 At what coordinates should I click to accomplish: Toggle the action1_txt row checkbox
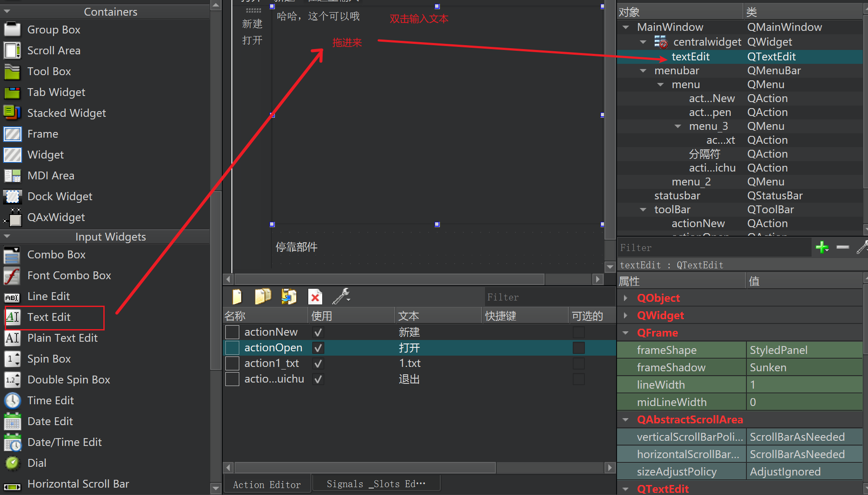click(232, 363)
